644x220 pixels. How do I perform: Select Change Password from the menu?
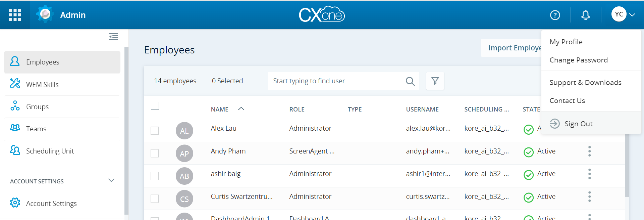click(x=578, y=60)
